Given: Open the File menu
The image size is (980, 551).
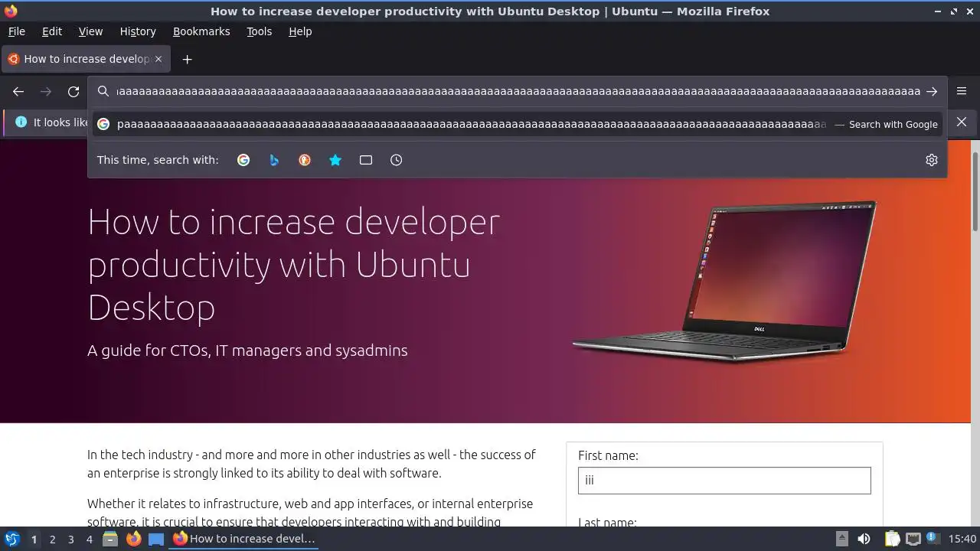Looking at the screenshot, I should pyautogui.click(x=16, y=31).
